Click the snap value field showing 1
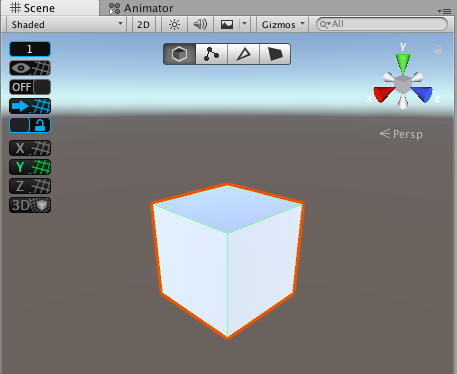Screen dimensions: 457x374 pos(30,49)
